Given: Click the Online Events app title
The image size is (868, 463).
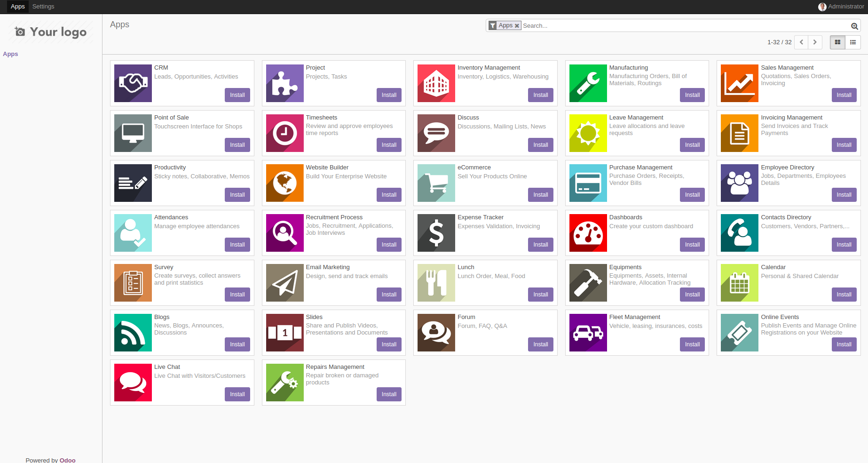Looking at the screenshot, I should [x=780, y=317].
